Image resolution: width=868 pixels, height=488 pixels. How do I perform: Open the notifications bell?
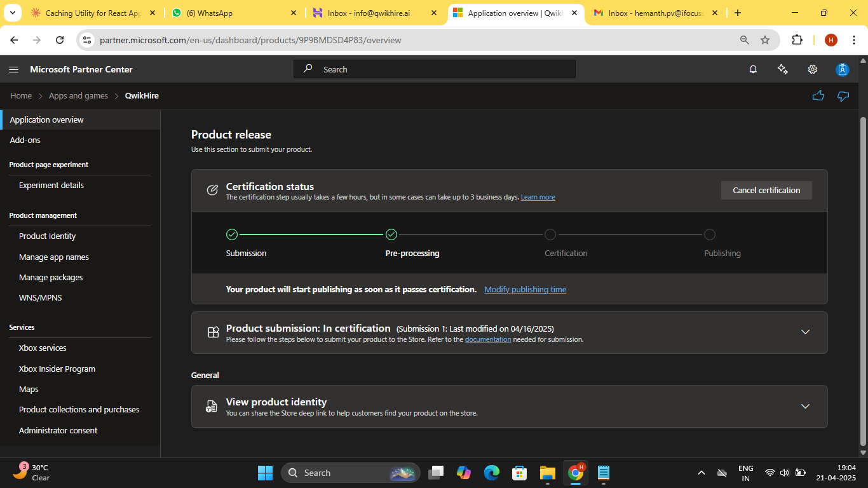[x=753, y=69]
